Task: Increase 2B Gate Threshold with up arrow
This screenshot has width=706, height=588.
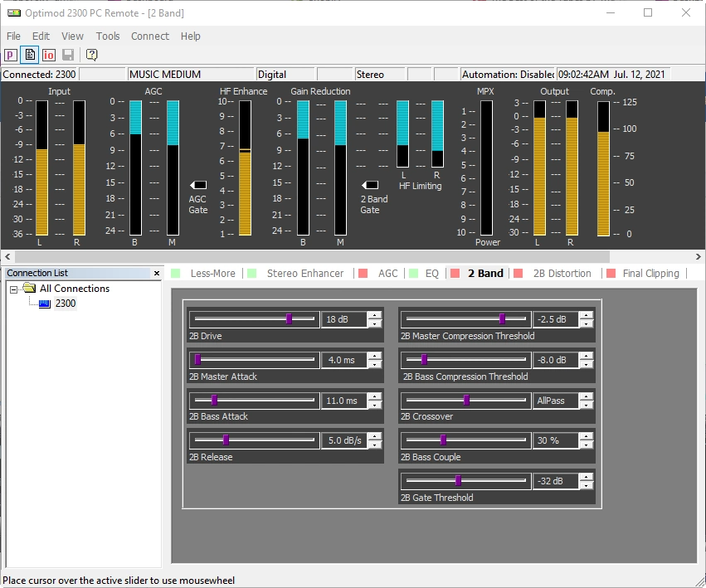Action: pos(587,477)
